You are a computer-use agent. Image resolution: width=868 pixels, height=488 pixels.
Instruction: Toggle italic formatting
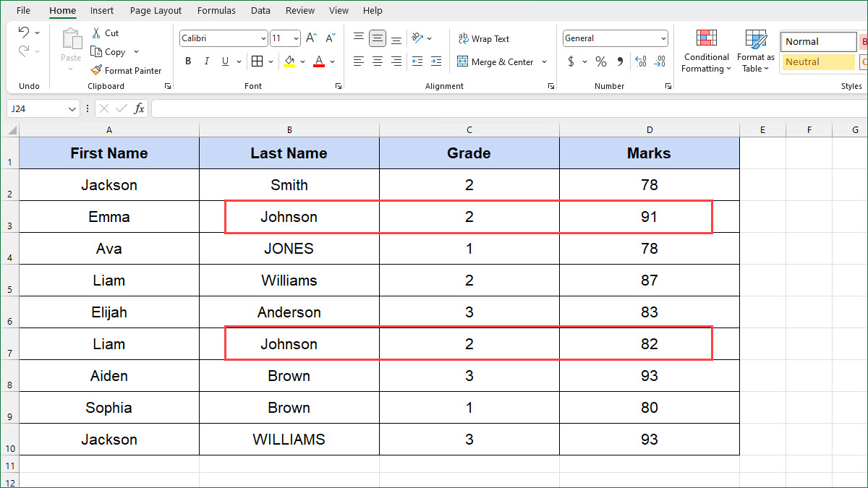(206, 61)
